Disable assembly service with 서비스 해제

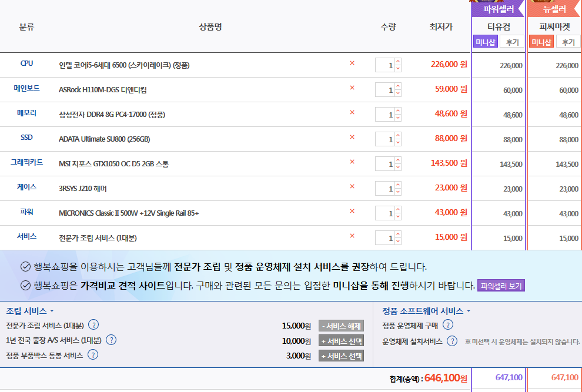(341, 326)
